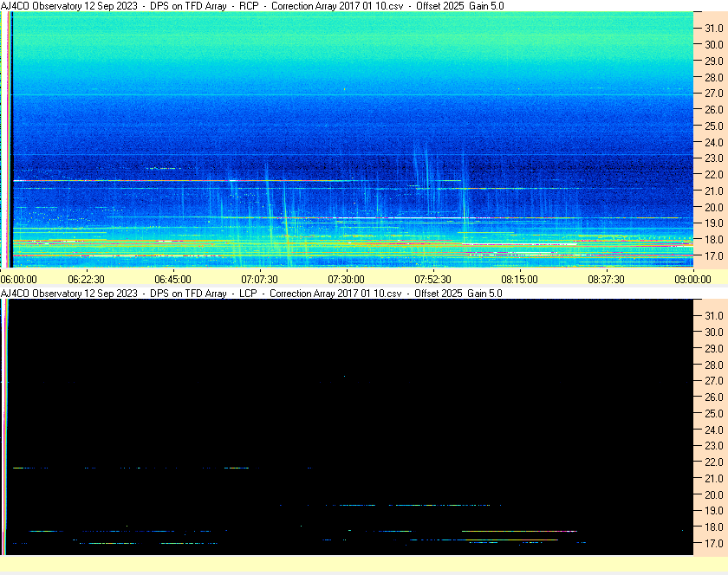Click the 22.0 label on LCP axis
Screen dimensions: 728x575
pyautogui.click(x=713, y=462)
